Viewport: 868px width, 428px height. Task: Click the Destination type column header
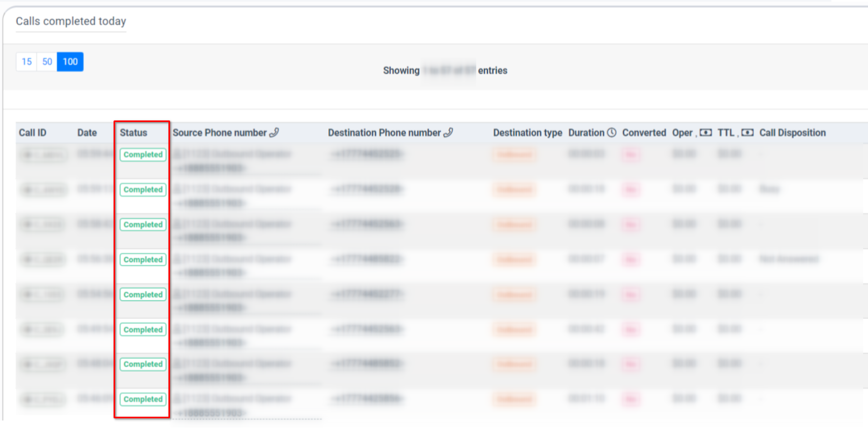point(527,133)
